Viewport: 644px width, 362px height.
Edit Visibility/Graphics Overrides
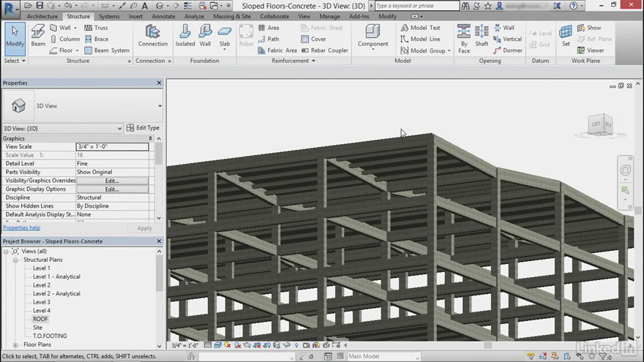(x=112, y=181)
